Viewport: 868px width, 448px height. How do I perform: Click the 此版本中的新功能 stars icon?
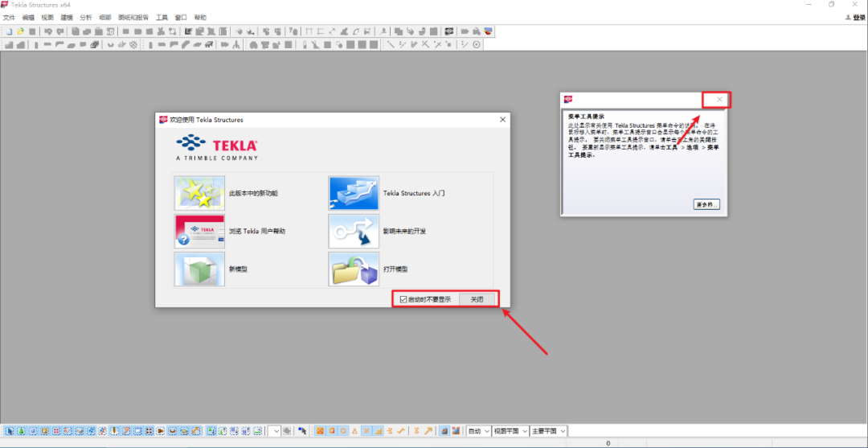tap(199, 193)
